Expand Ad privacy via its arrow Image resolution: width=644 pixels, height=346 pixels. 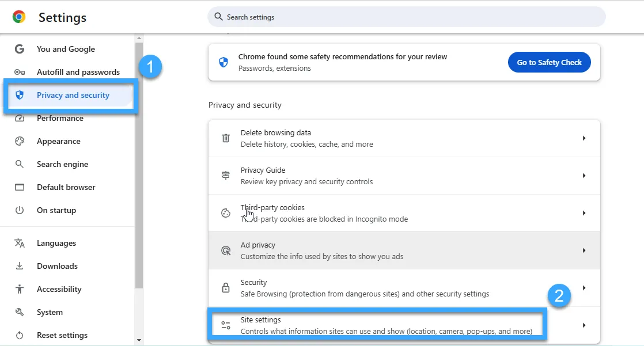584,250
